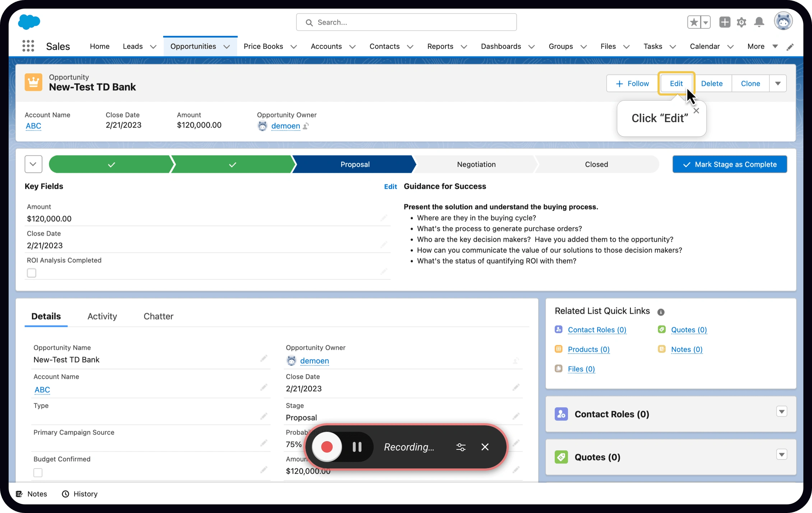Select the Negotiation stage in path
The image size is (812, 513).
476,164
